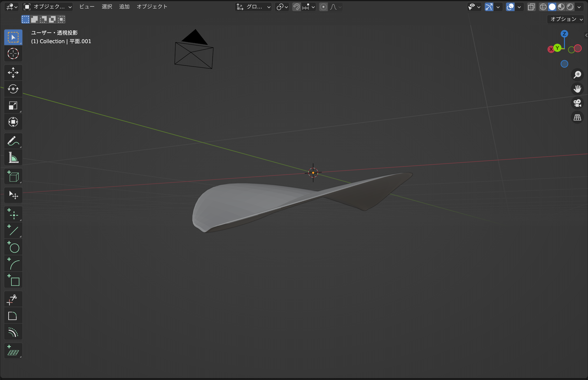Toggle camera view with camera icon
This screenshot has height=380, width=588.
[577, 103]
